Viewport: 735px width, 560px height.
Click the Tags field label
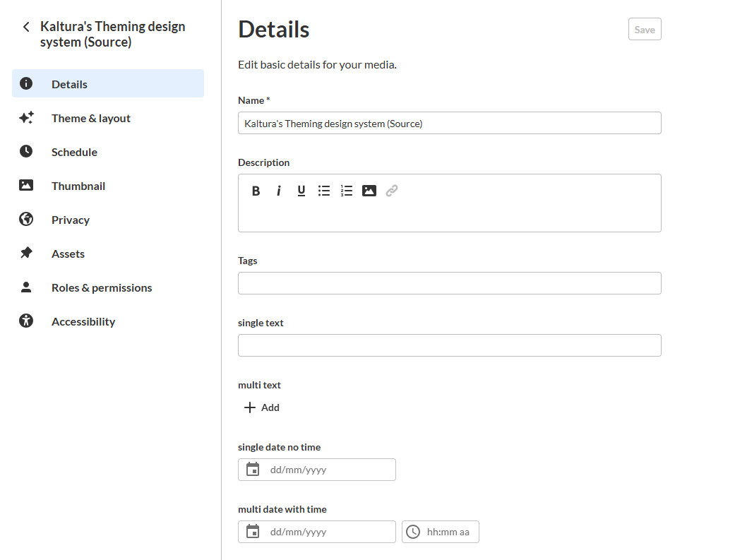248,261
